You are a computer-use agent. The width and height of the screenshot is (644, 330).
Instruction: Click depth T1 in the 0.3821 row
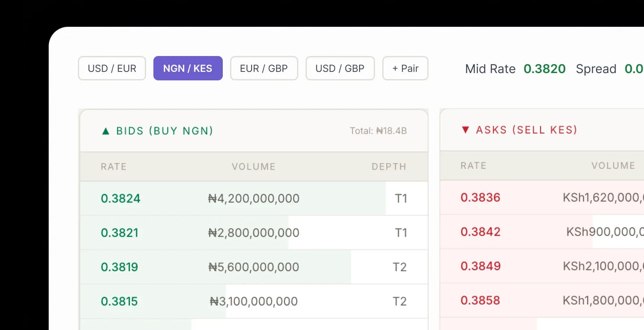401,233
